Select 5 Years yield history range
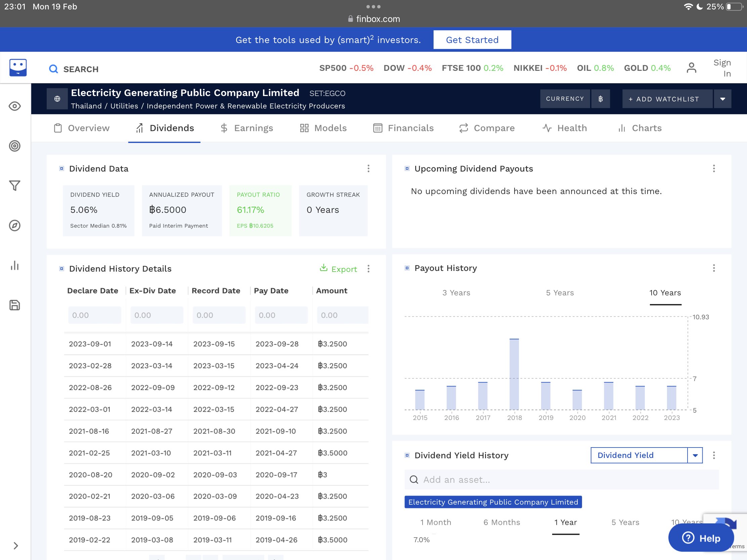Viewport: 747px width, 560px height. [x=625, y=522]
